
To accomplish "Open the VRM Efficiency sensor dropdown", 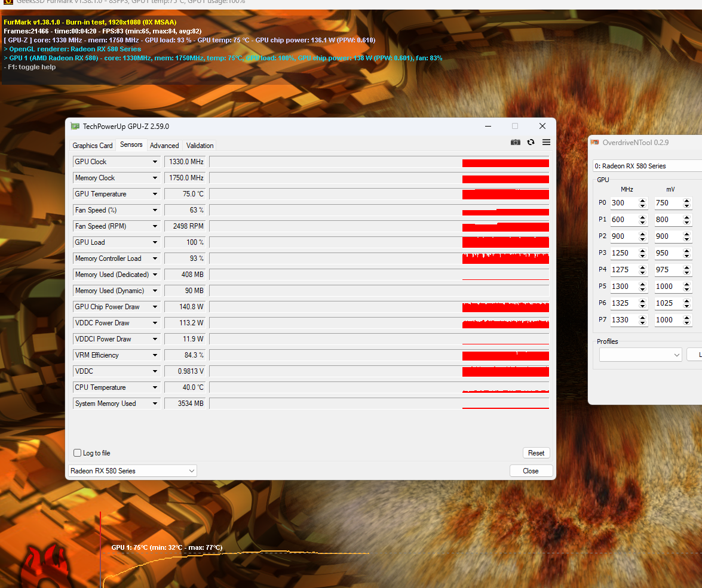I will tap(155, 355).
